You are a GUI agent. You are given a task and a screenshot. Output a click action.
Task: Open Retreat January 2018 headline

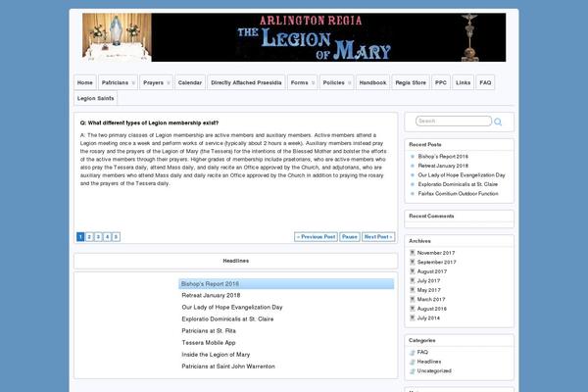(x=211, y=296)
